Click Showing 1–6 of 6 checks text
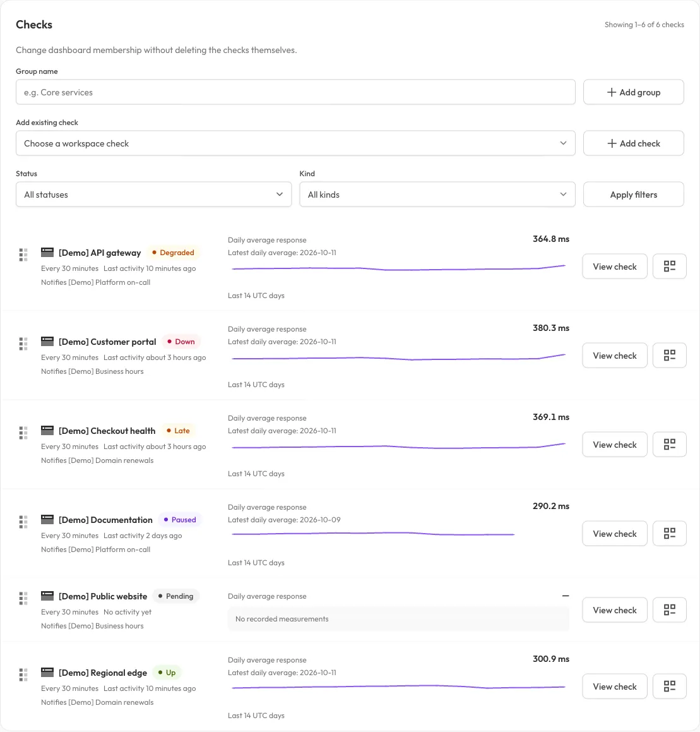The height and width of the screenshot is (732, 700). click(x=644, y=25)
